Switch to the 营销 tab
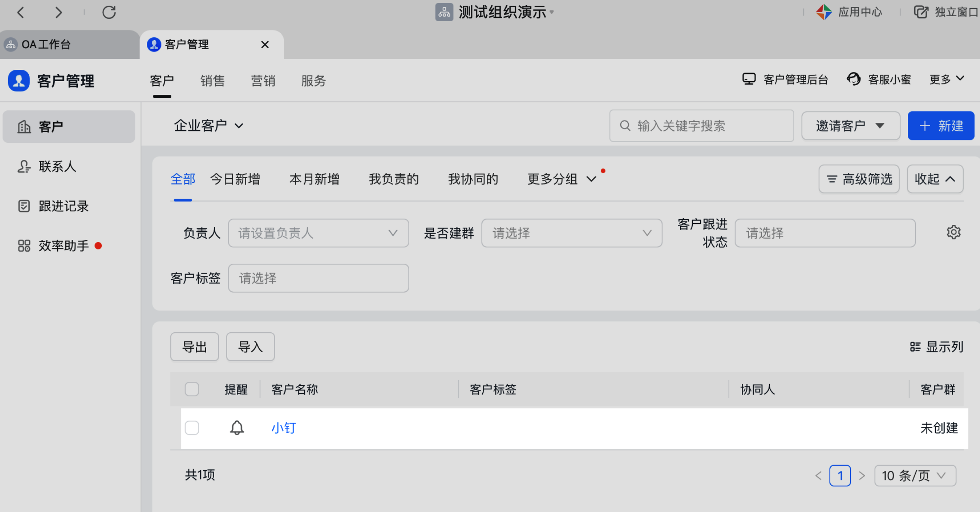 (263, 81)
